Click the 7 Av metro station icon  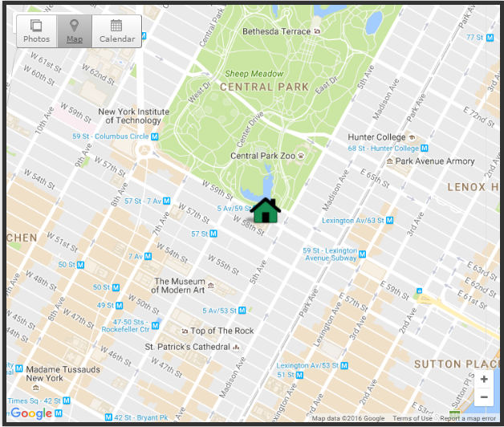(x=148, y=256)
